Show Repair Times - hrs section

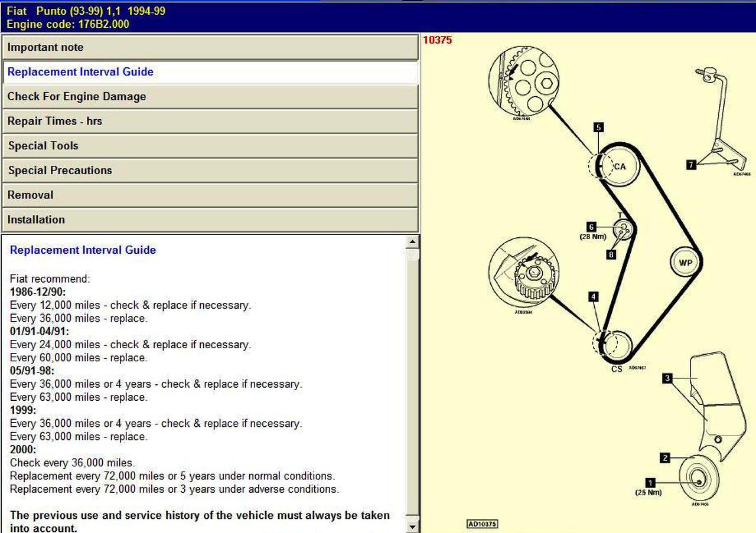(x=210, y=121)
